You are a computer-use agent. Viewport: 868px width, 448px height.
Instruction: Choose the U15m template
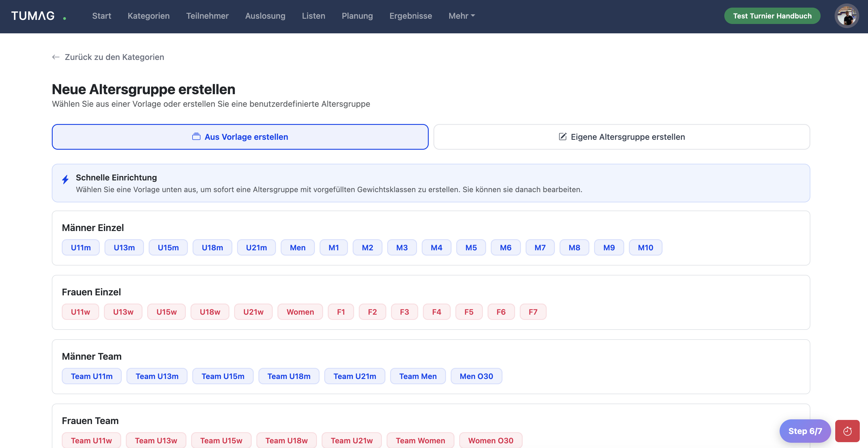(168, 247)
